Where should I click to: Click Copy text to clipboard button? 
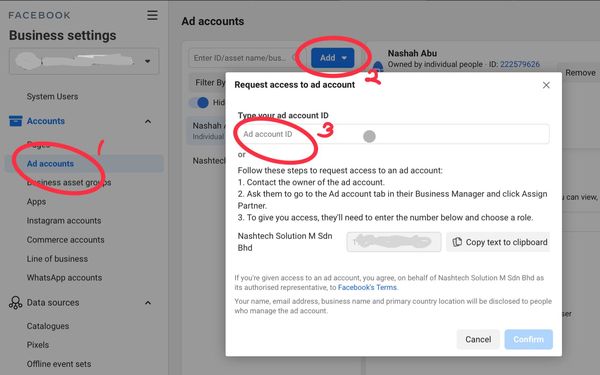point(498,242)
